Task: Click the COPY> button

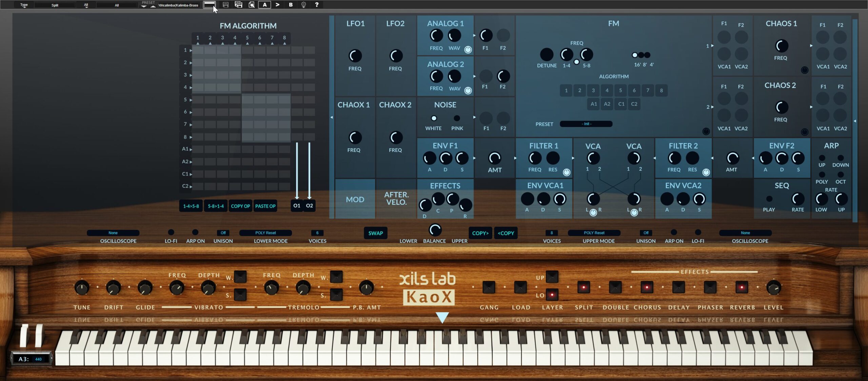Action: [x=480, y=233]
